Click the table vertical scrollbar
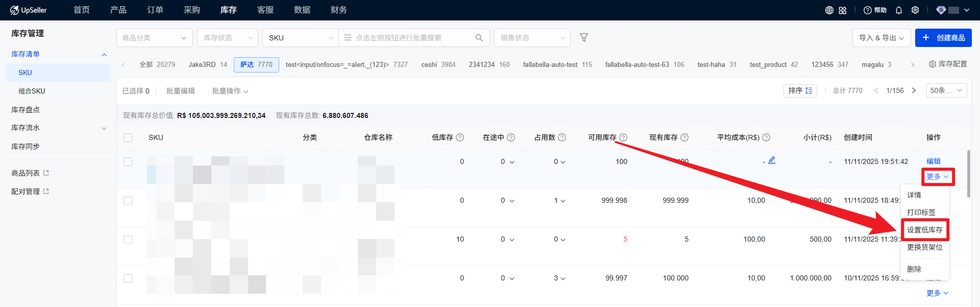This screenshot has height=307, width=980. [968, 174]
